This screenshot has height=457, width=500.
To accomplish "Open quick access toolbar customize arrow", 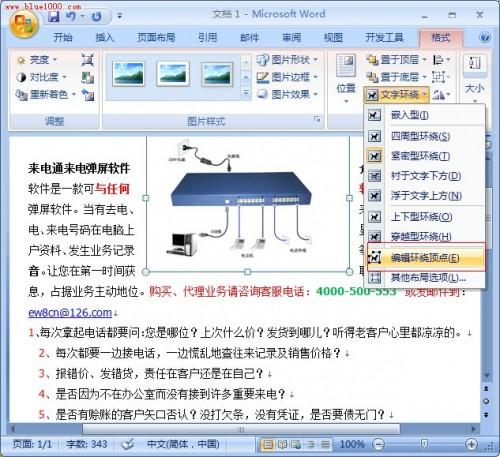I will tap(119, 16).
